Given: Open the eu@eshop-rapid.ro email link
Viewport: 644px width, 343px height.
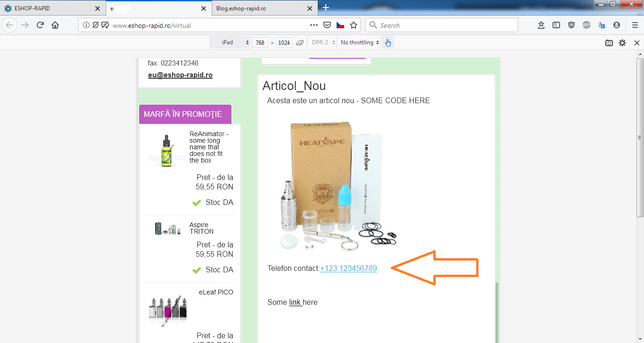Looking at the screenshot, I should [x=180, y=75].
